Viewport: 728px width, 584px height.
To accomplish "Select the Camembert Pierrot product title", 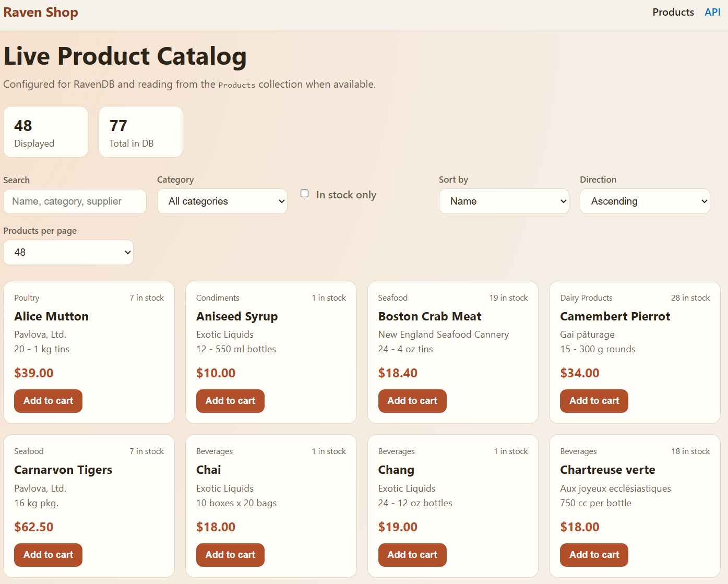I will pyautogui.click(x=615, y=316).
